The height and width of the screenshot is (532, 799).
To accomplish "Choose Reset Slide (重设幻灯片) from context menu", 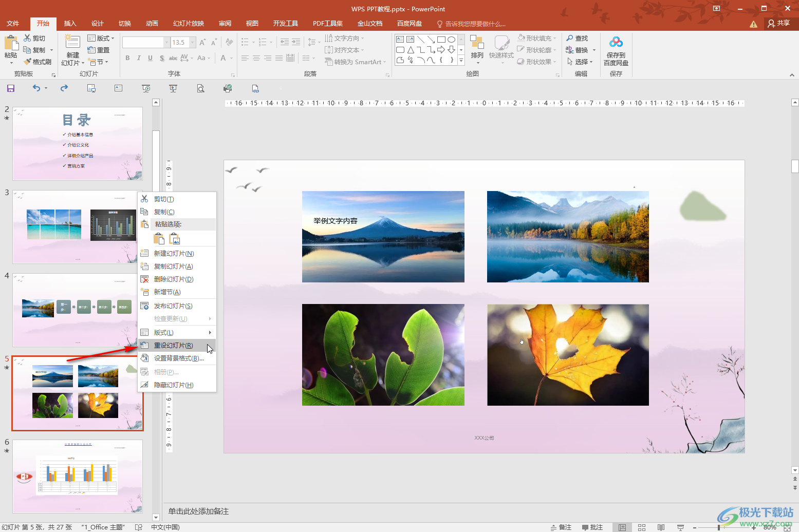I will tap(177, 345).
